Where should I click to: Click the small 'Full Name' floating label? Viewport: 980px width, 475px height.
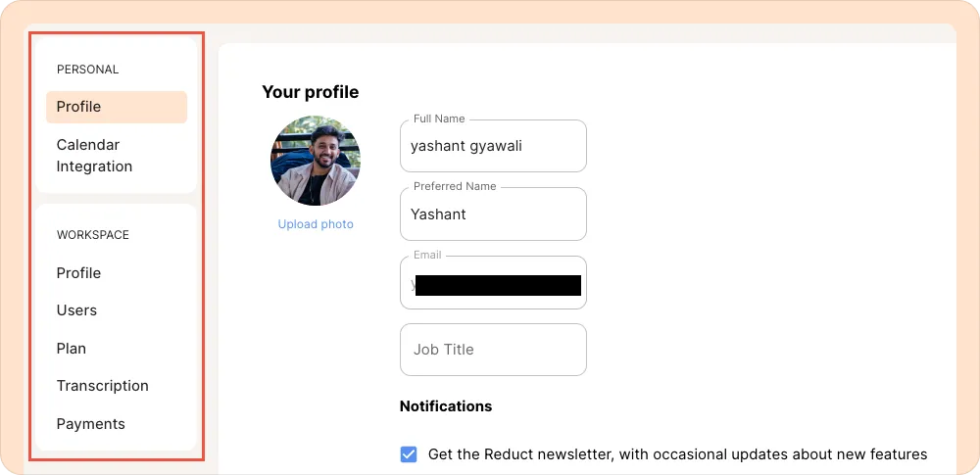click(439, 119)
